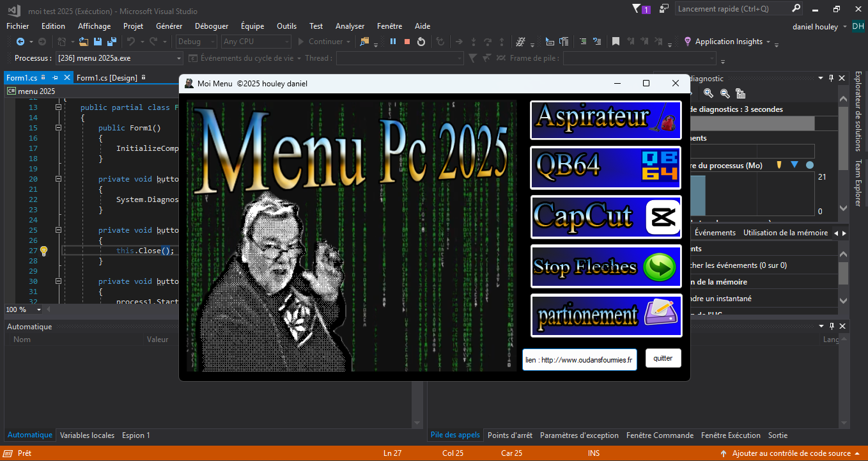The image size is (868, 461).
Task: Zoom in on the diagnostics timeline
Action: pyautogui.click(x=708, y=93)
